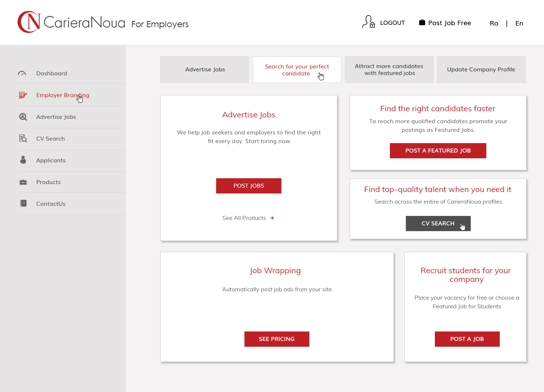Open CV Search via its document-search icon

(23, 138)
